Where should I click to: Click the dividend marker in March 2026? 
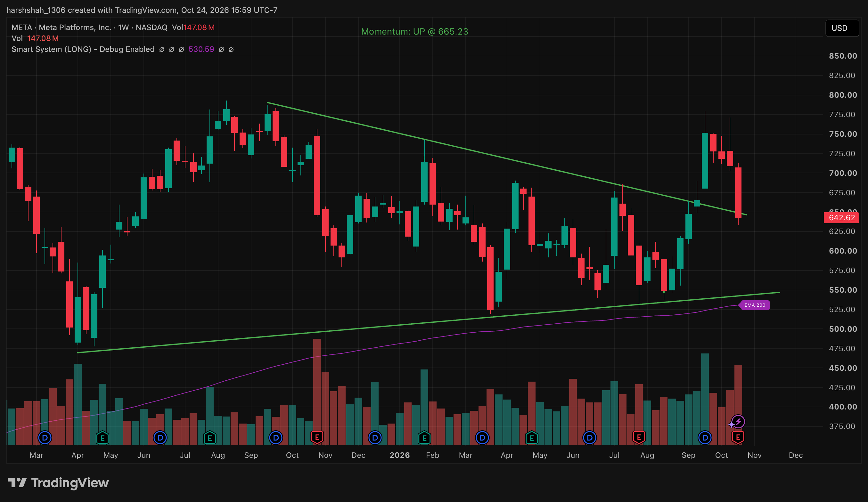click(482, 438)
